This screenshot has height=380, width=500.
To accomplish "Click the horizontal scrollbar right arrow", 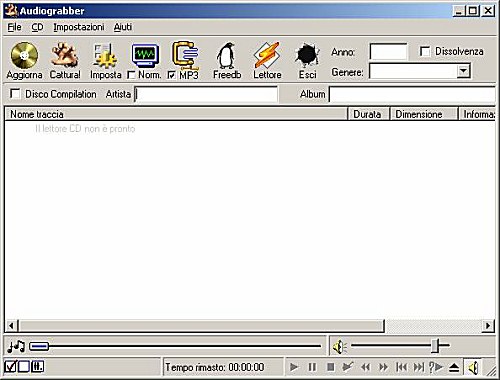I will pos(488,325).
